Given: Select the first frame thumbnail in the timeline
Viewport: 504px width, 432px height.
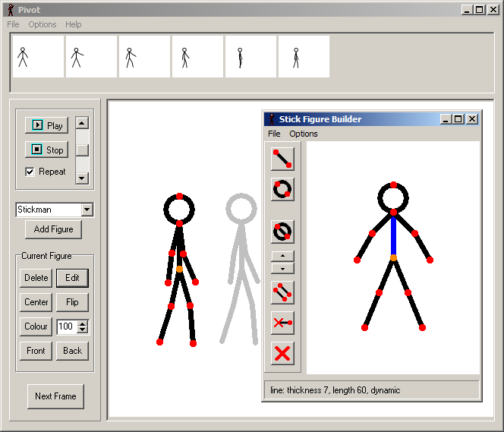Looking at the screenshot, I should pyautogui.click(x=38, y=57).
